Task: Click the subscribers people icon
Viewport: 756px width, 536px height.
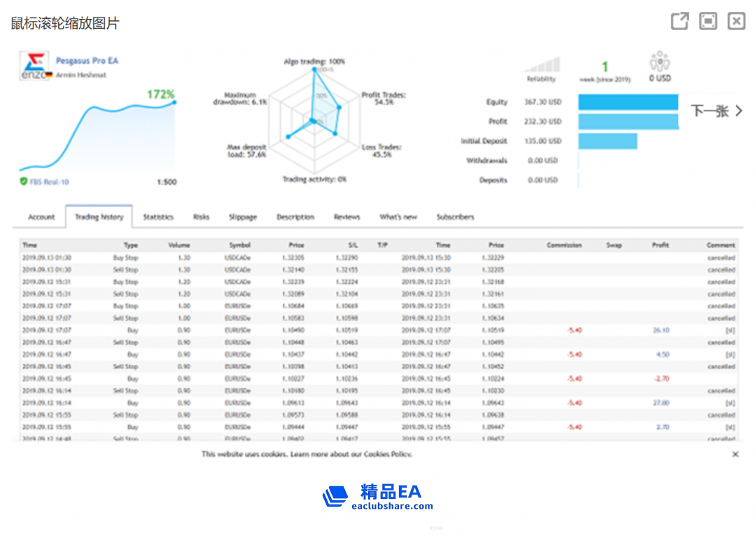Action: [660, 61]
